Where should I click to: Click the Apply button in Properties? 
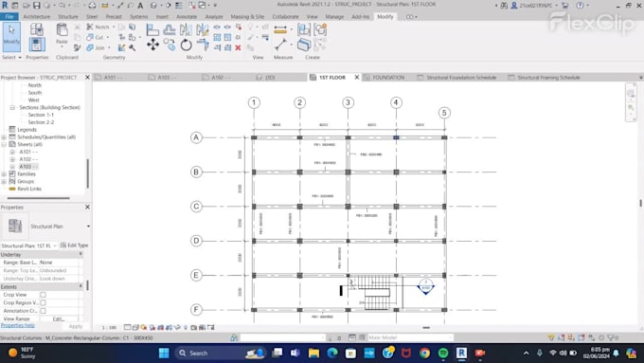coord(76,326)
